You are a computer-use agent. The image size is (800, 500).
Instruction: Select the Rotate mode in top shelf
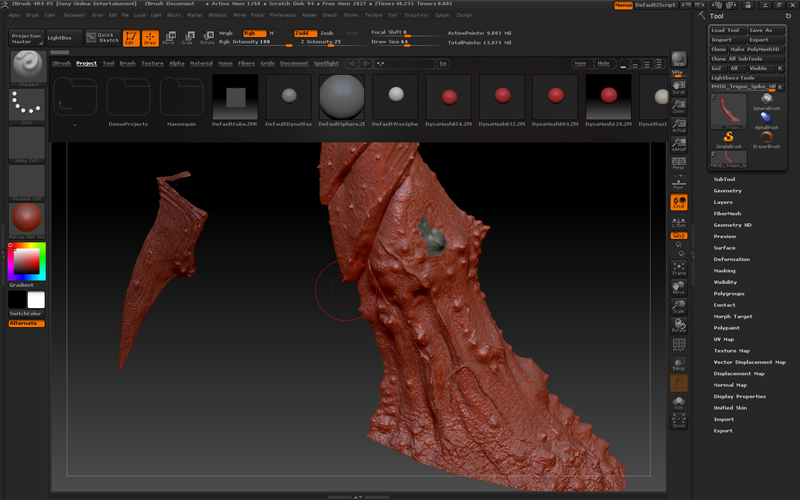point(207,38)
